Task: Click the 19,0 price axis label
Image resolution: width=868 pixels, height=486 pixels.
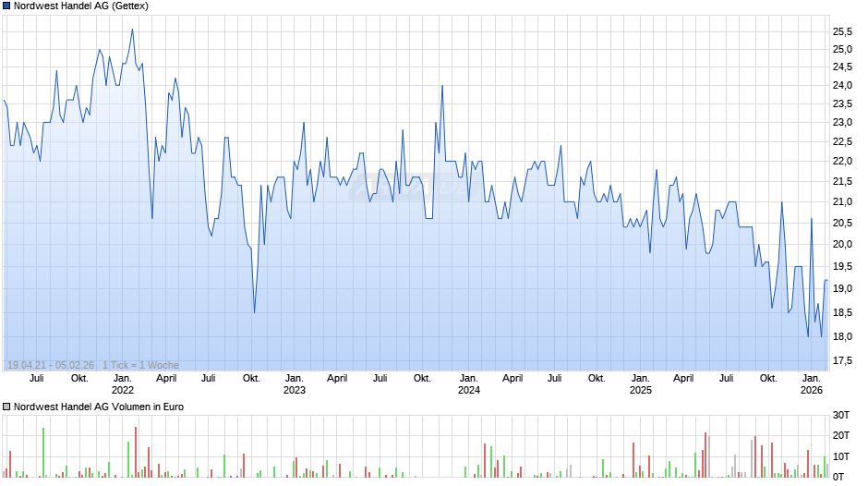Action: [x=842, y=288]
